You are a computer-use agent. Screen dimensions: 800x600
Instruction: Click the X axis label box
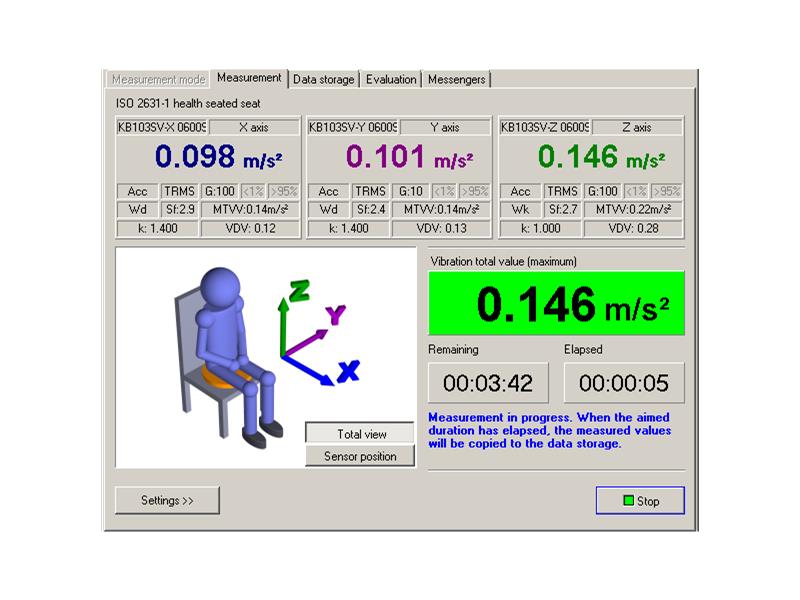click(254, 127)
